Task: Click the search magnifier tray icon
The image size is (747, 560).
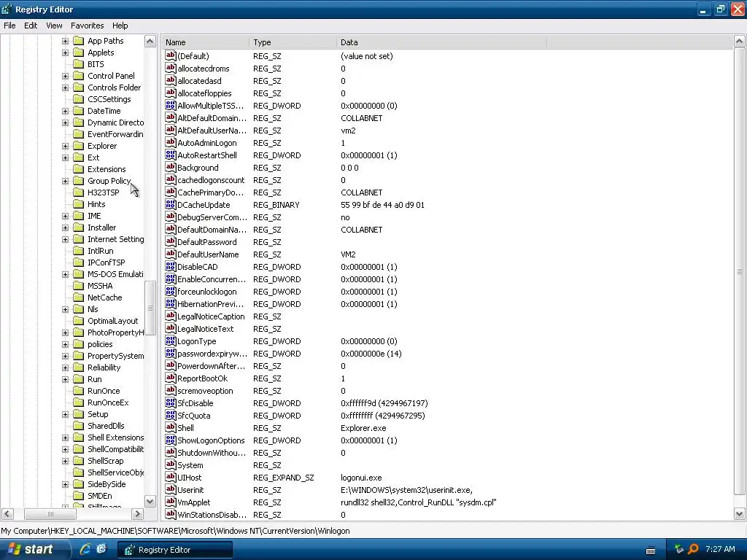Action: tap(693, 549)
